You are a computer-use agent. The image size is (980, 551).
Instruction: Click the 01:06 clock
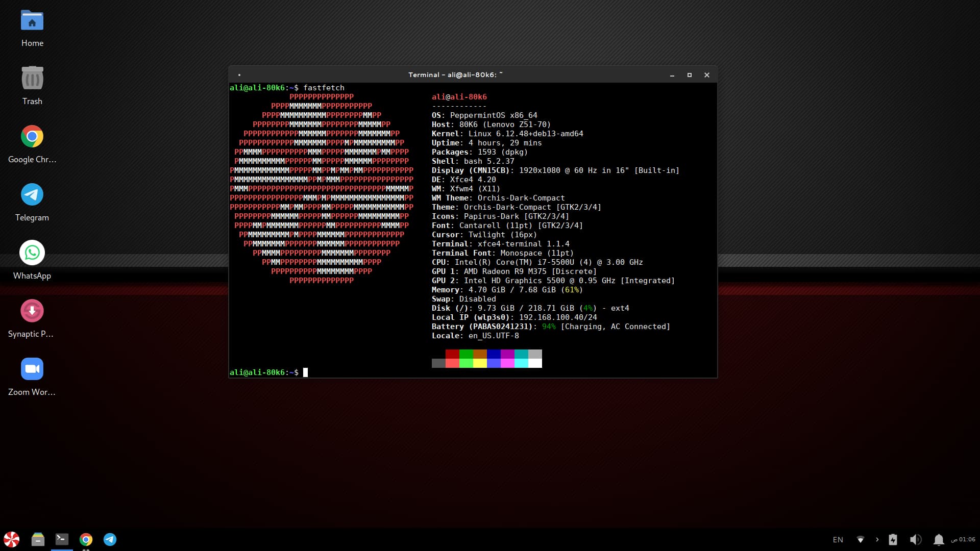(963, 540)
